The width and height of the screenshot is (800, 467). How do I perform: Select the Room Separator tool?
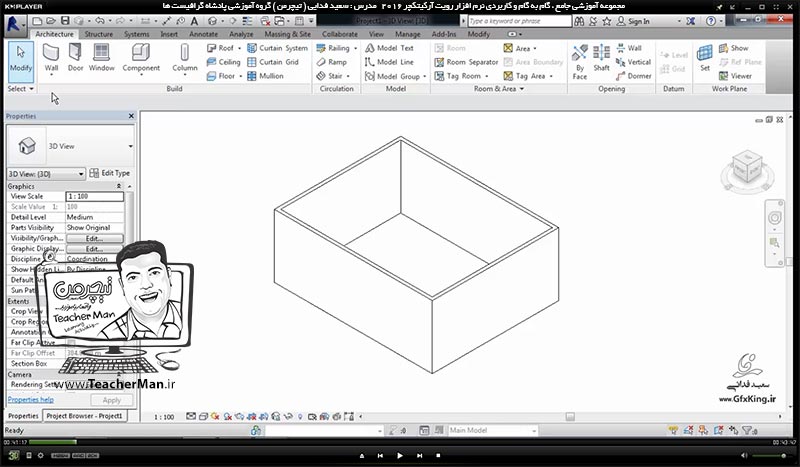click(x=466, y=62)
